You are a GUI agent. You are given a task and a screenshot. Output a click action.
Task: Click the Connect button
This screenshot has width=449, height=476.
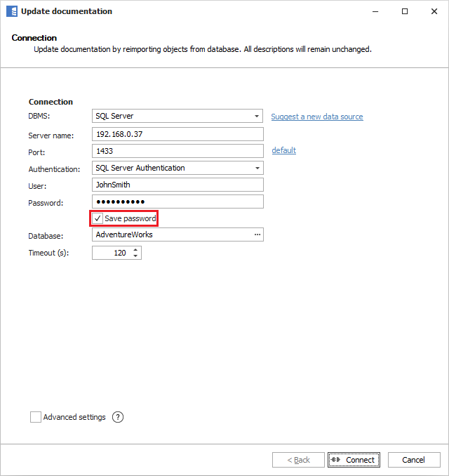[354, 460]
